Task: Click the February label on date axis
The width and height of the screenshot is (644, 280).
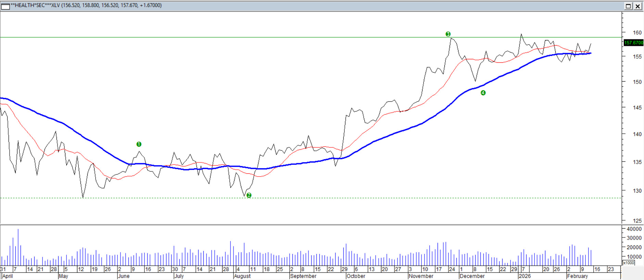Action: tap(577, 276)
